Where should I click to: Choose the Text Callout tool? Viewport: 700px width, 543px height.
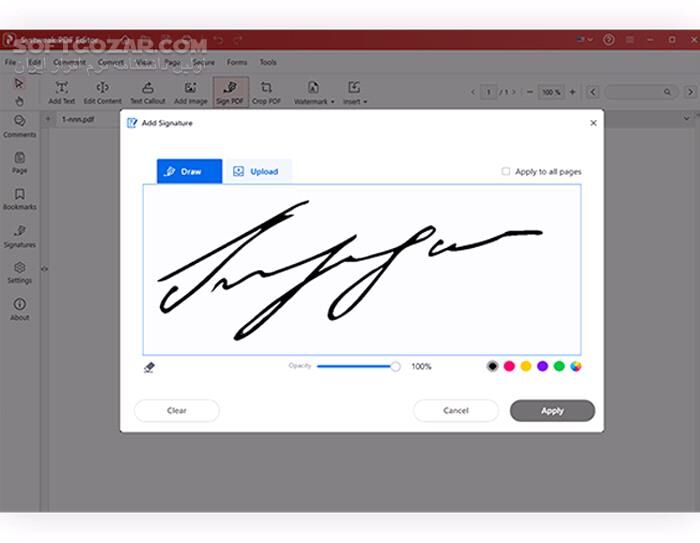[148, 93]
